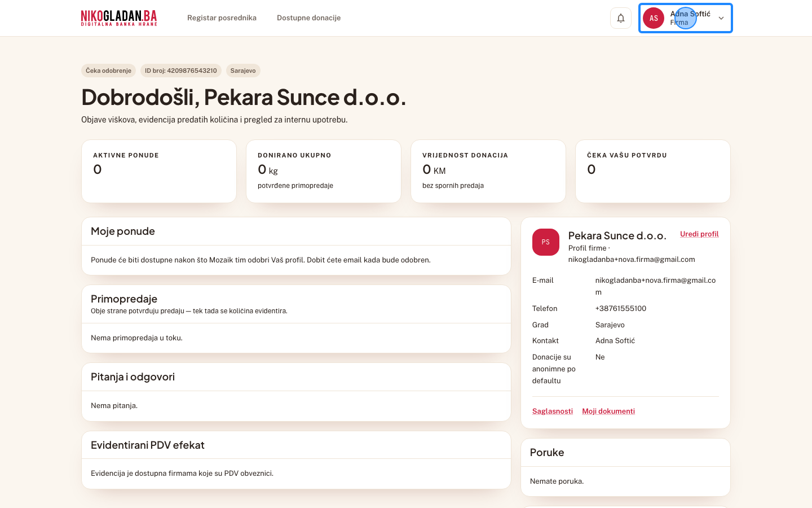Open Registar posrednika page
The image size is (812, 508).
222,18
